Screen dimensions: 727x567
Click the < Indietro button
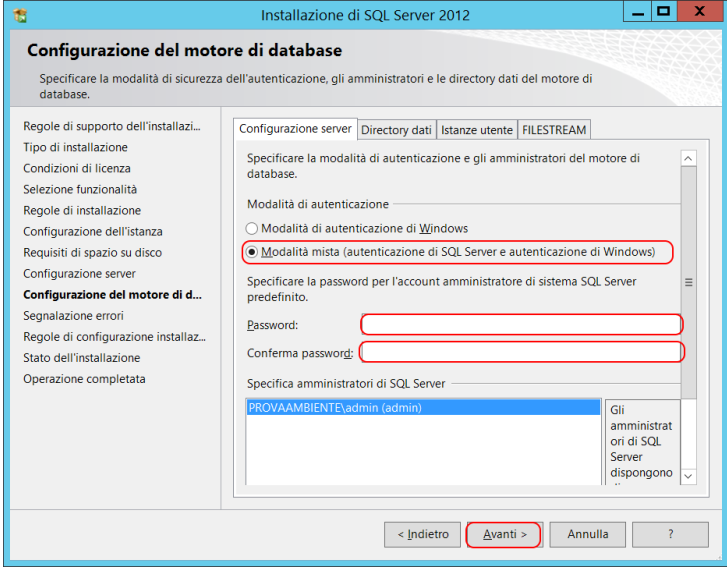[x=422, y=535]
